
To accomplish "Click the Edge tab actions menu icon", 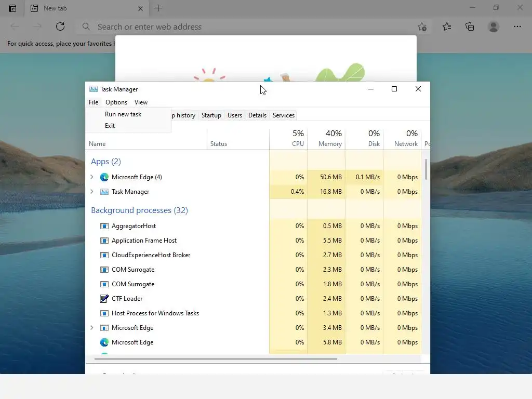I will click(x=12, y=8).
